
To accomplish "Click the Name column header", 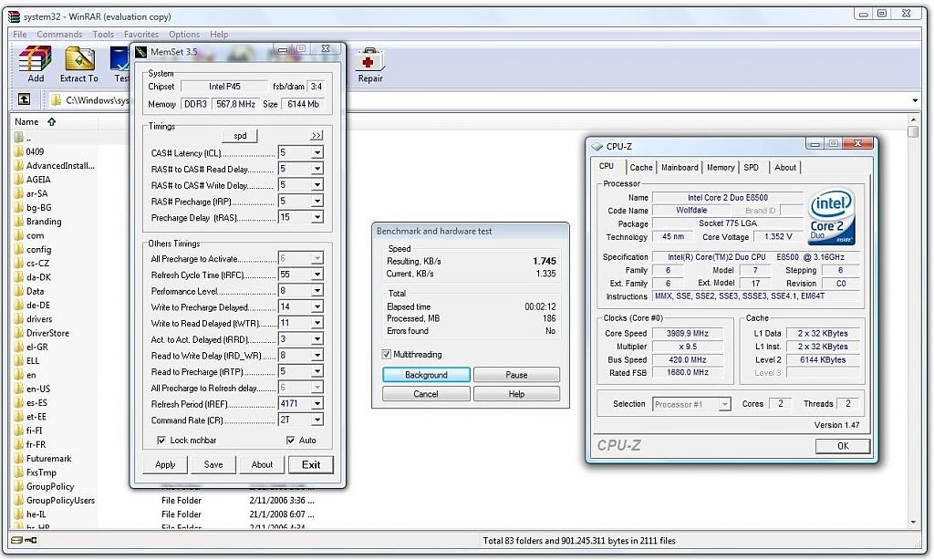I will click(x=55, y=121).
